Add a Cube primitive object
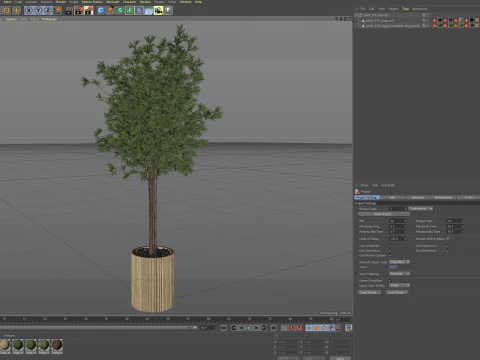The width and height of the screenshot is (480, 360). click(101, 11)
